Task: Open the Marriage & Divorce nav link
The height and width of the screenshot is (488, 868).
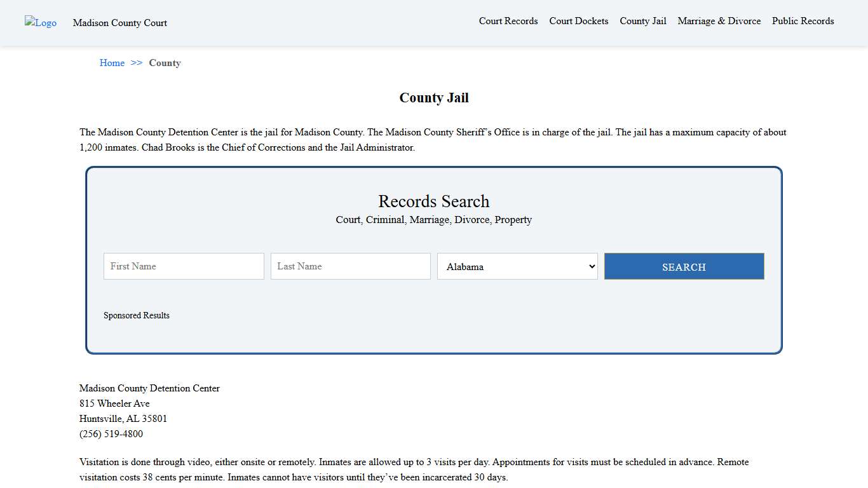Action: (719, 21)
